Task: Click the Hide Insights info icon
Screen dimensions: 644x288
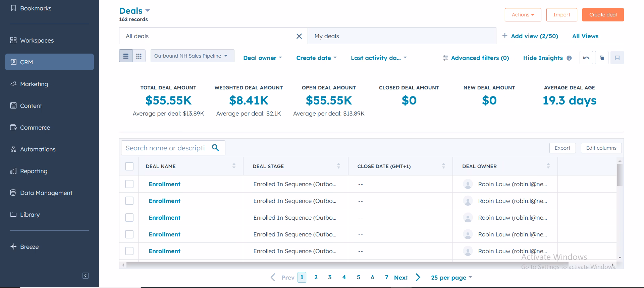Action: (x=569, y=58)
